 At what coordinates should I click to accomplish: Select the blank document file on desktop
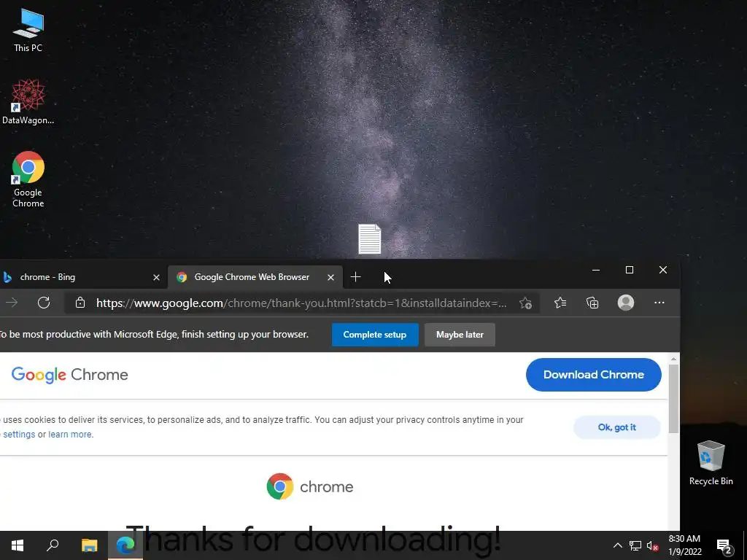point(370,239)
